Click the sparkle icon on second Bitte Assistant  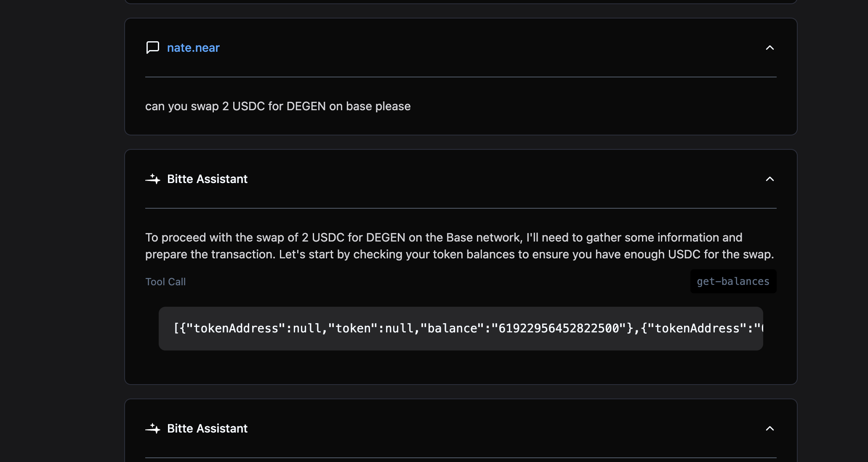[153, 429]
